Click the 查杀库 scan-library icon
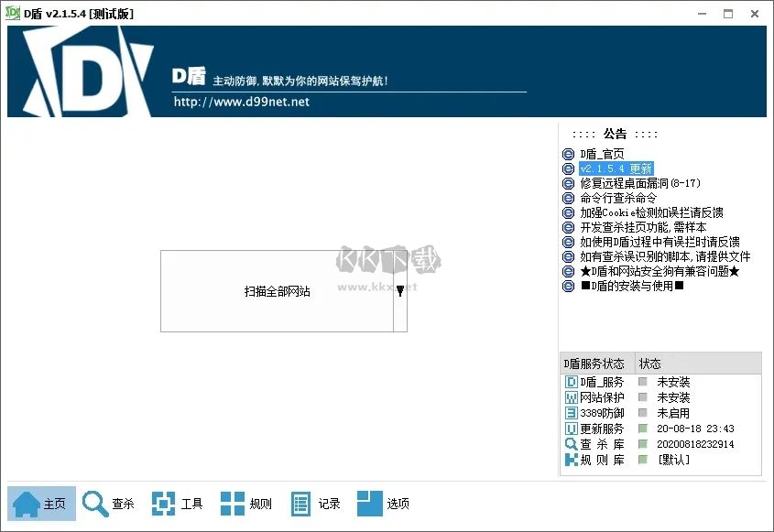This screenshot has width=774, height=532. point(571,442)
